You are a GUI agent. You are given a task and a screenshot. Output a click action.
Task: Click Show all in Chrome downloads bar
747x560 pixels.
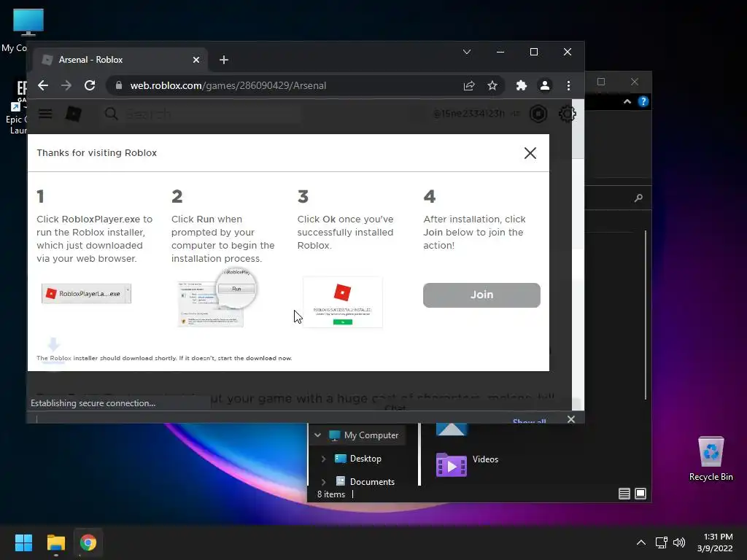point(530,421)
